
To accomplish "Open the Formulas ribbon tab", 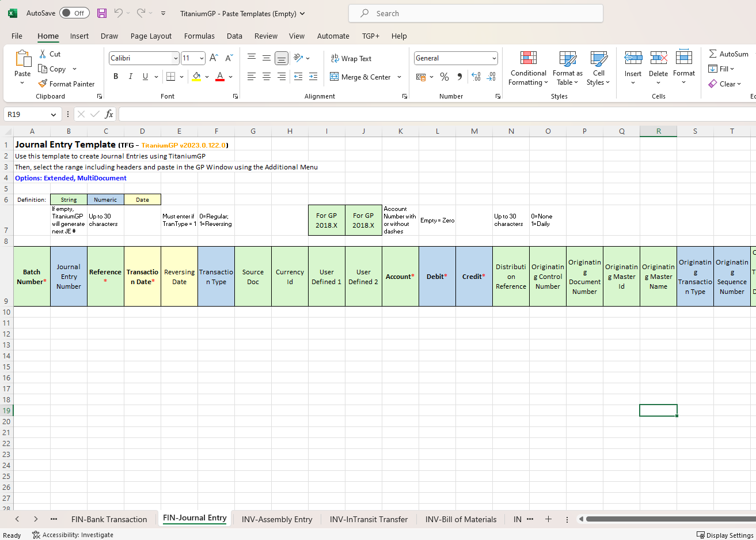I will 199,36.
